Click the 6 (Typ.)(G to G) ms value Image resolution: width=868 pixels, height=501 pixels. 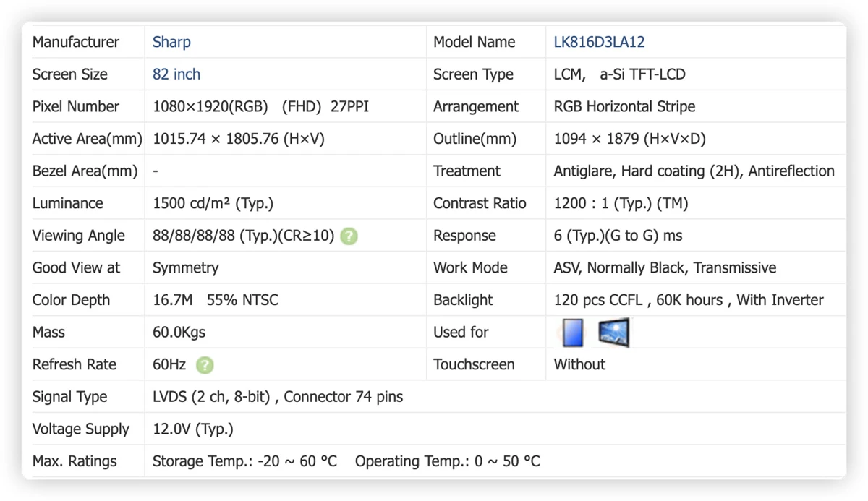click(x=618, y=236)
